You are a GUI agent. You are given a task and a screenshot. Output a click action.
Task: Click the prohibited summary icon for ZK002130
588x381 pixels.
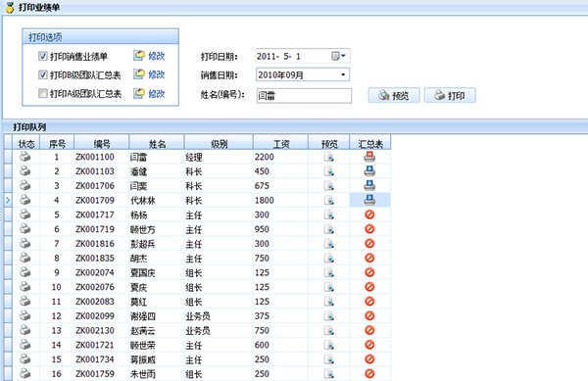click(x=369, y=330)
